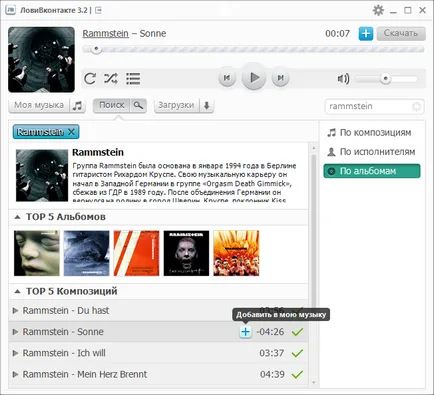Play the Rammstein - Ich will track
Viewport: 434px width, 395px height.
(15, 353)
